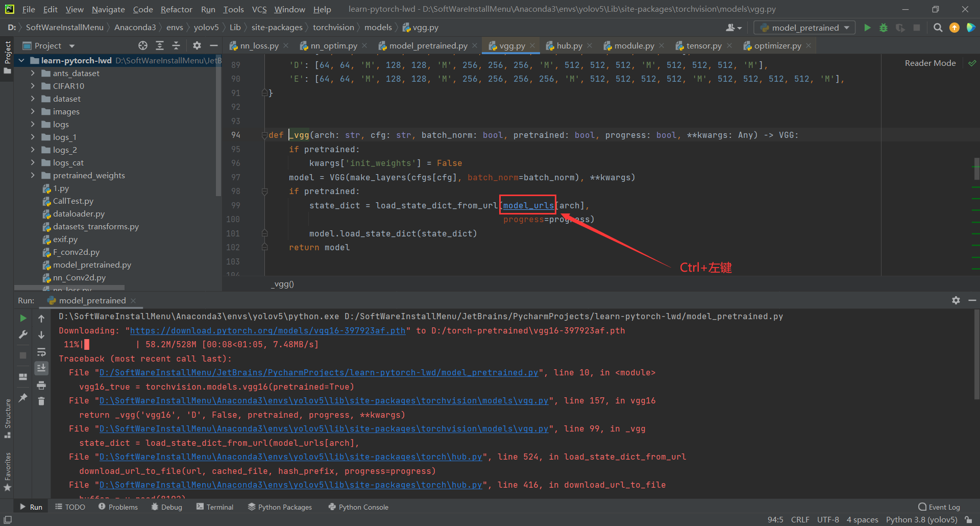
Task: Switch to model_pretrained.py editor tab
Action: (x=428, y=45)
